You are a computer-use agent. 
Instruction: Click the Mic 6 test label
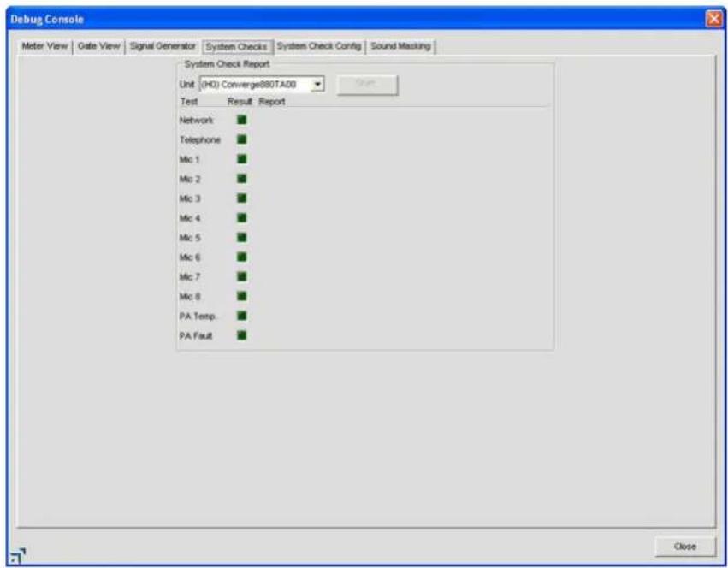(189, 257)
